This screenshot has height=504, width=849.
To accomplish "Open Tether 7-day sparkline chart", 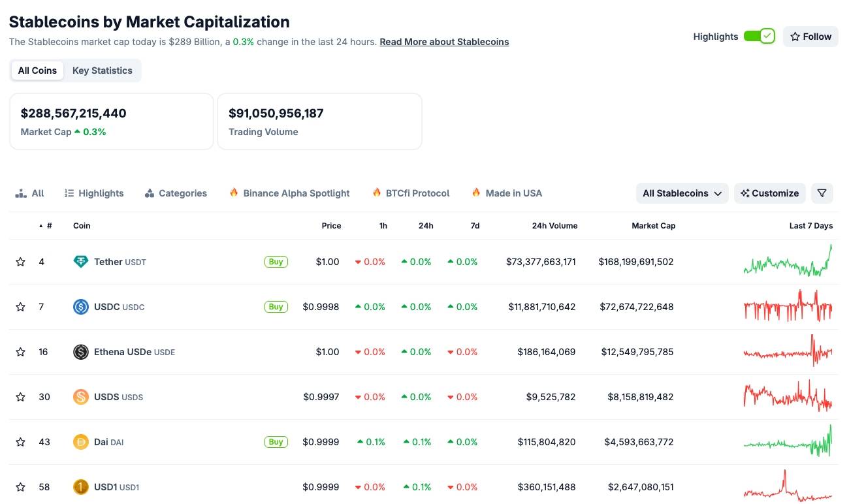I will (x=788, y=261).
